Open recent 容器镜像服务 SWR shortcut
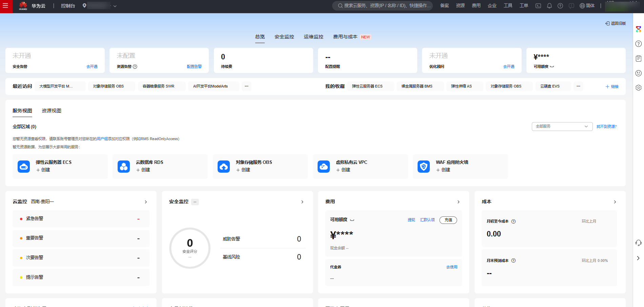 (162, 86)
